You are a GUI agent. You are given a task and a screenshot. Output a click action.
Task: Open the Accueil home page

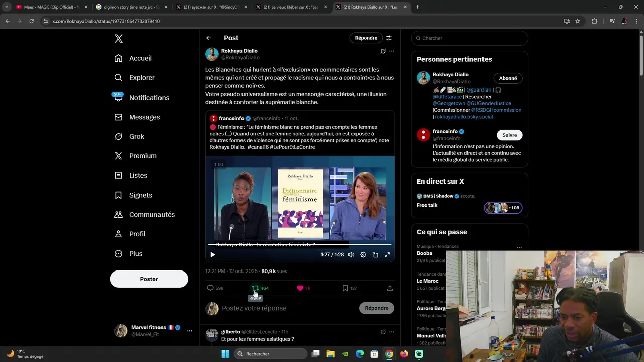[133, 58]
